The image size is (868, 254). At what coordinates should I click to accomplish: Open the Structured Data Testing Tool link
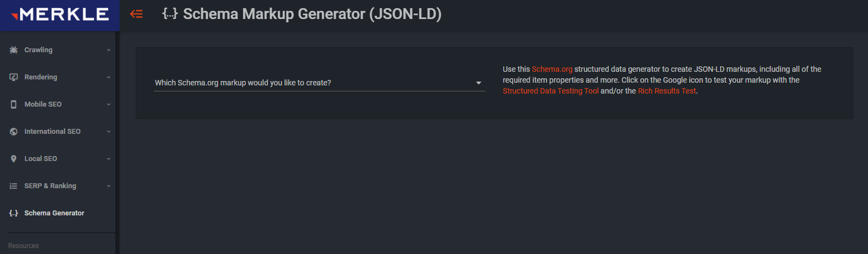click(x=551, y=91)
